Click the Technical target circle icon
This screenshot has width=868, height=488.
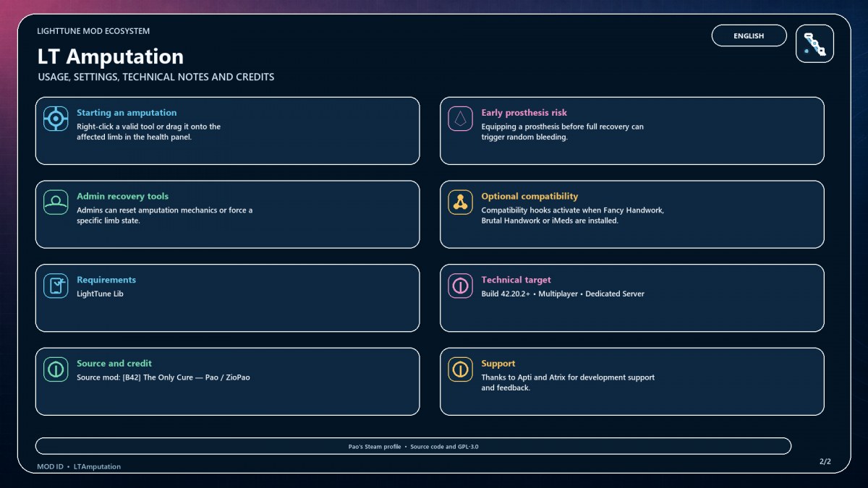click(460, 286)
